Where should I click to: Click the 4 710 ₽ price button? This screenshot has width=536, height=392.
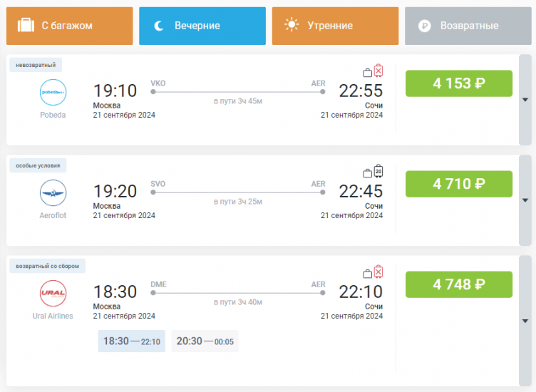(459, 184)
